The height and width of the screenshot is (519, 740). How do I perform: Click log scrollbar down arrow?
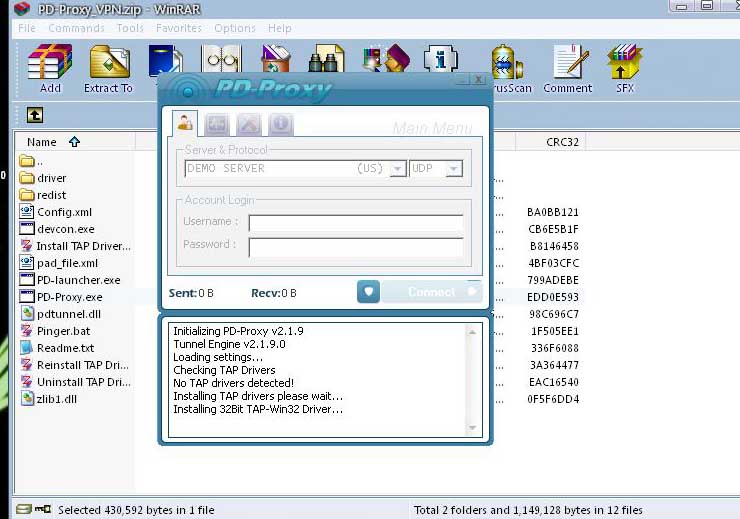(x=472, y=428)
